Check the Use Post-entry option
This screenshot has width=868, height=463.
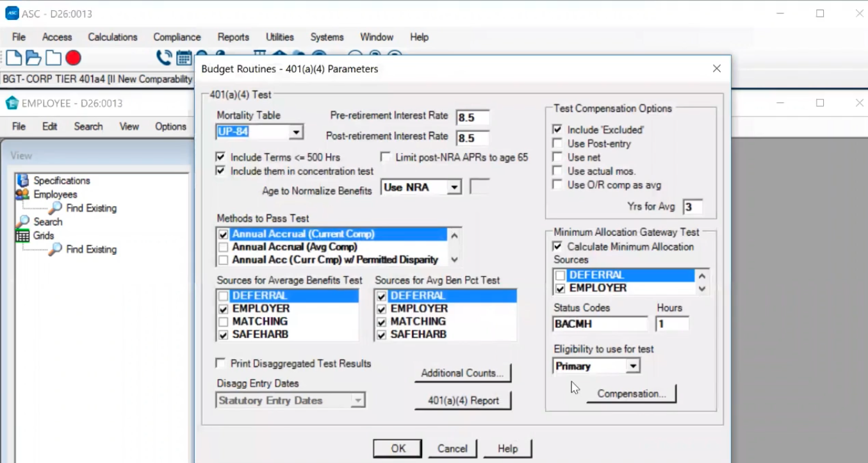tap(557, 143)
